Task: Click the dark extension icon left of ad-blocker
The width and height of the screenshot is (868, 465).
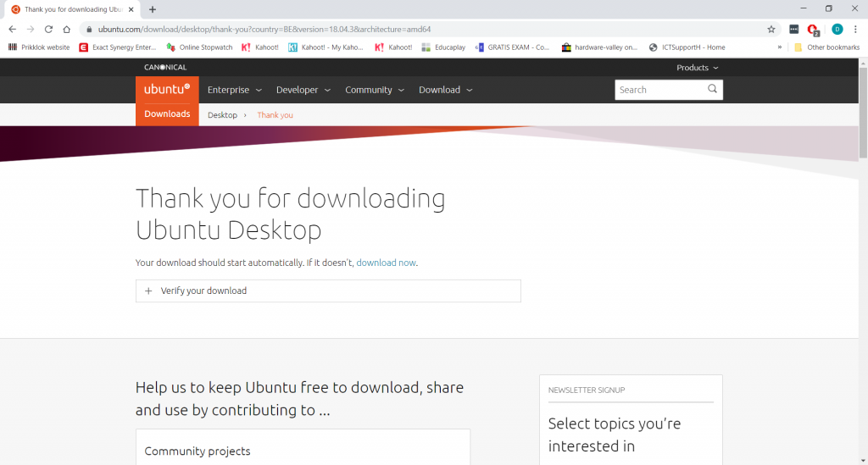Action: pos(793,30)
